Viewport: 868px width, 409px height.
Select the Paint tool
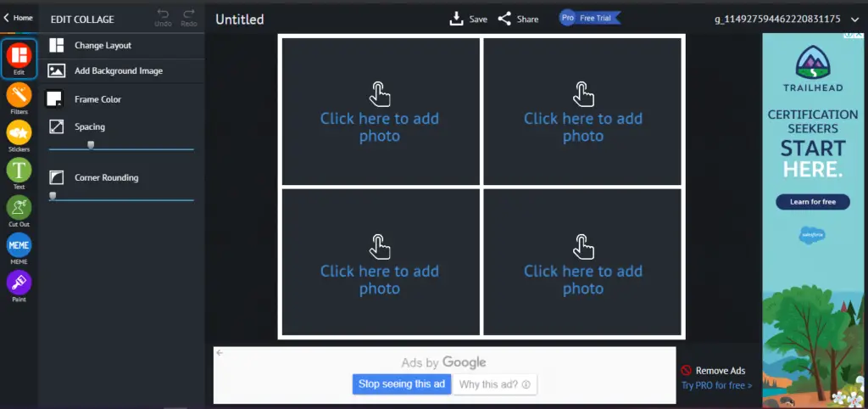coord(19,283)
